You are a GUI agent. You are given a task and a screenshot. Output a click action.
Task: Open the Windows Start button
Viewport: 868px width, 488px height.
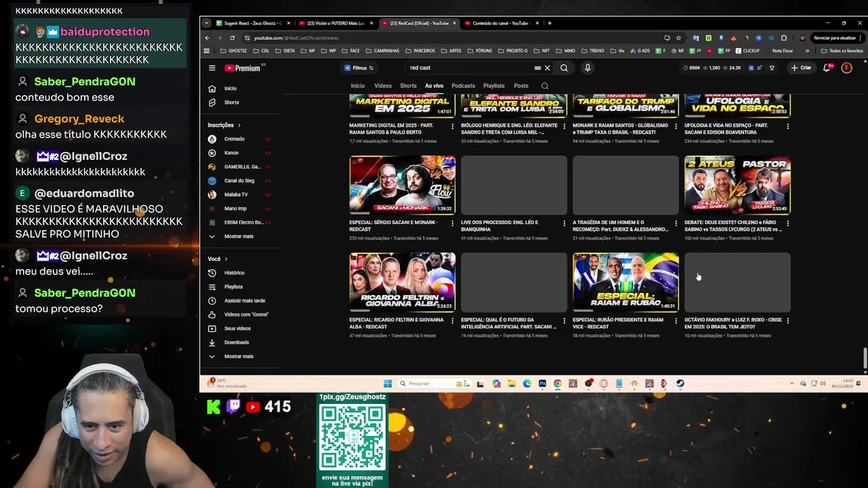click(x=387, y=384)
